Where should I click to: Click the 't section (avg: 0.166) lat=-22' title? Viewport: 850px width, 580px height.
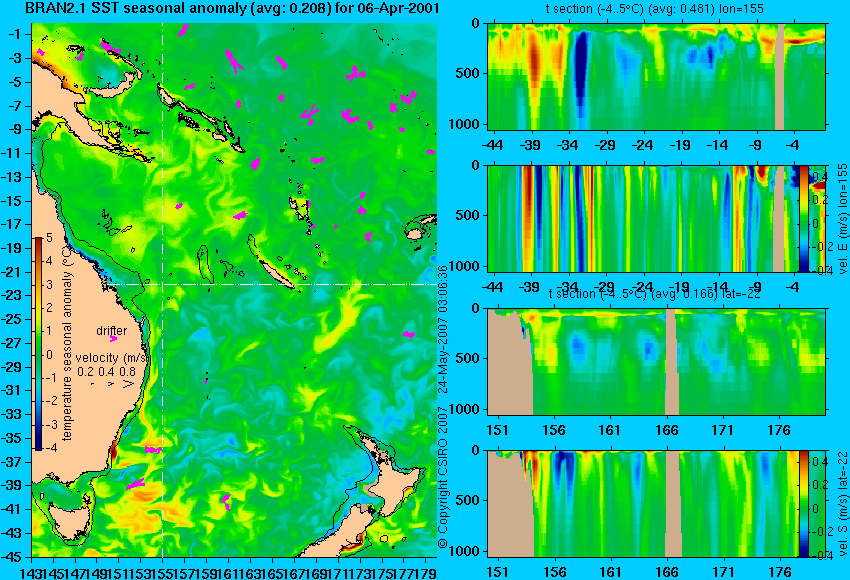655,294
